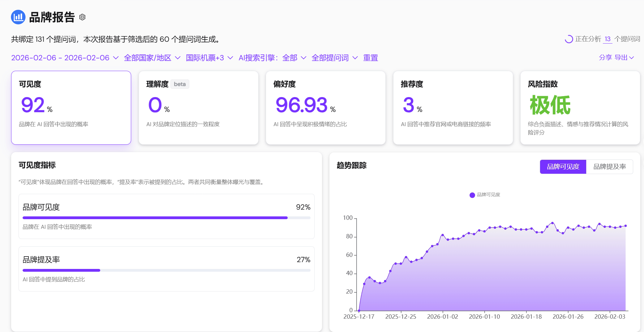Click 重置 to reset filters
Viewport: 644px width, 332px height.
[370, 58]
